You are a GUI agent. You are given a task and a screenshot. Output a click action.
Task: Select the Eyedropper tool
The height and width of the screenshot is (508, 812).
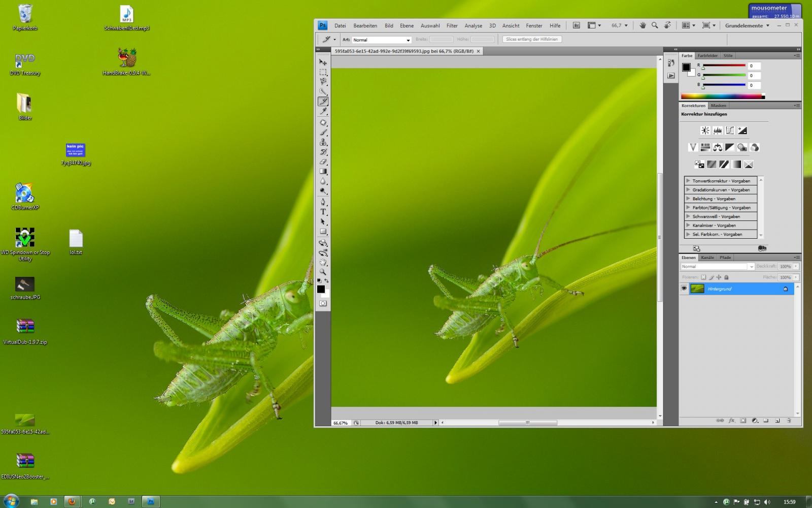tap(323, 111)
